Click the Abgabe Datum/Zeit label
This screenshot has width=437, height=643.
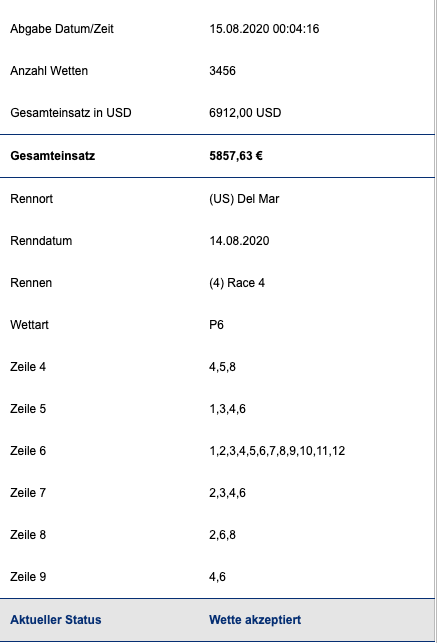coord(62,29)
